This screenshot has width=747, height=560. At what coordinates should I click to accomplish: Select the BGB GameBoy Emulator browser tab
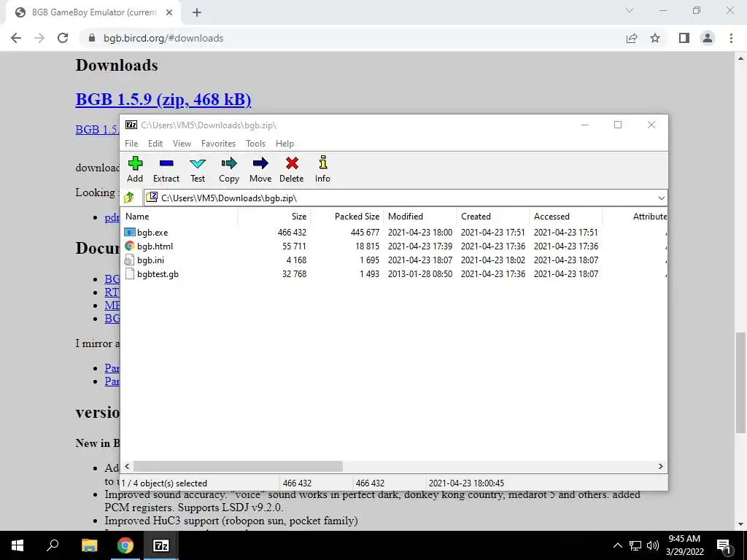(93, 12)
